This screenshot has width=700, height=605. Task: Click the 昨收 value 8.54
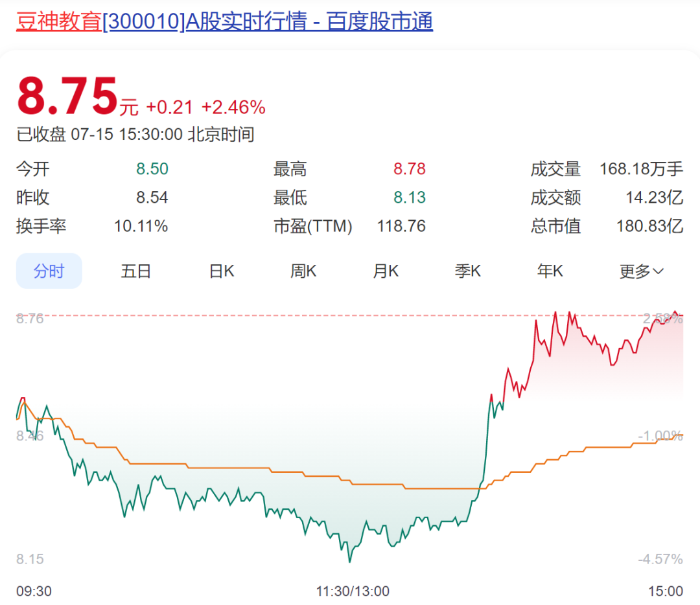(x=152, y=197)
